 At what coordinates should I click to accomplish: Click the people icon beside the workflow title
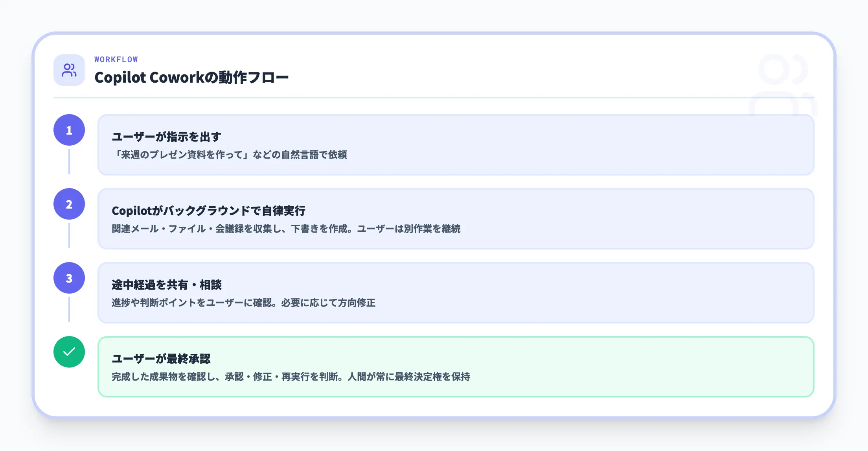click(x=69, y=70)
